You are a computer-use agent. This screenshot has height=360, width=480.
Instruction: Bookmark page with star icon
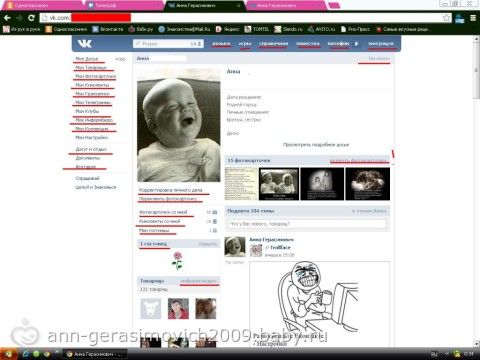pyautogui.click(x=447, y=18)
